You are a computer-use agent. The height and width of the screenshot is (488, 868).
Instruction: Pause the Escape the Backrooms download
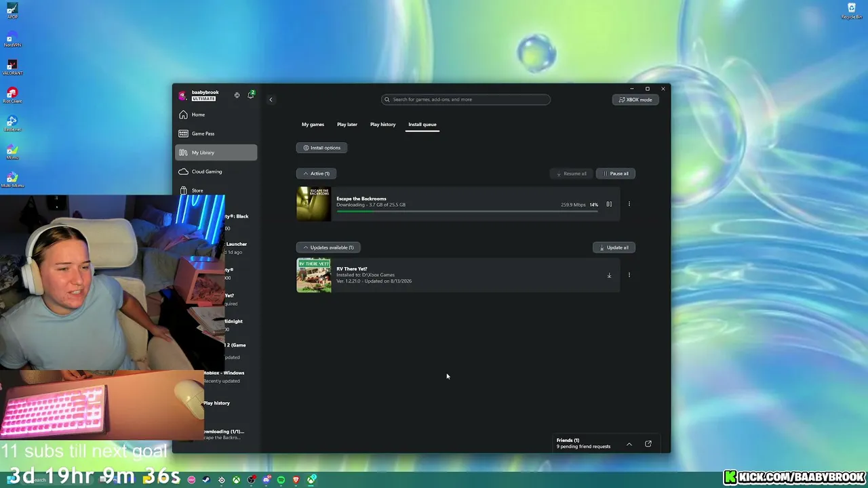[609, 204]
